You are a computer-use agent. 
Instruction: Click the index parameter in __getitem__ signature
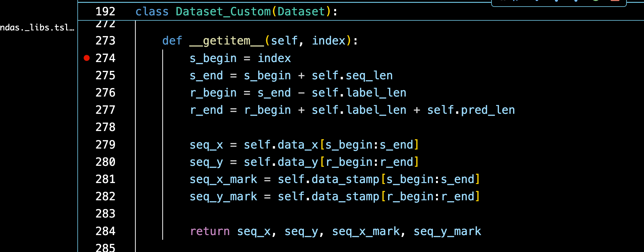[x=329, y=41]
